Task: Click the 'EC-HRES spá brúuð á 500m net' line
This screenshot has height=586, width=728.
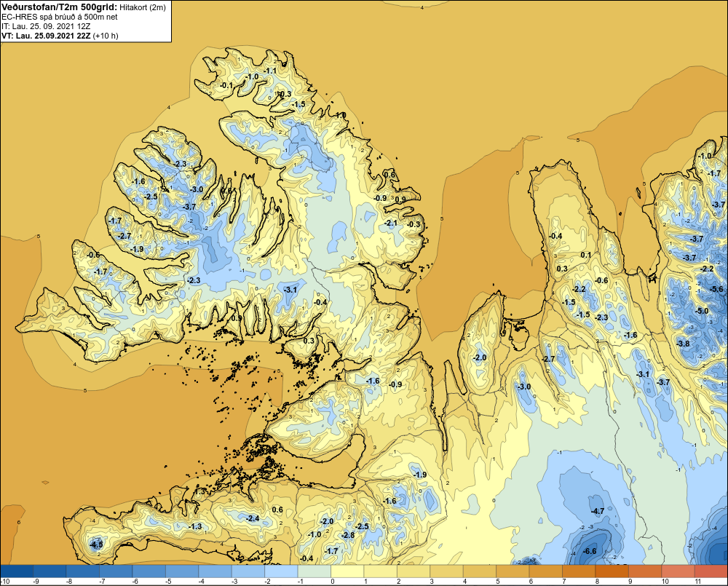Action: 60,17
